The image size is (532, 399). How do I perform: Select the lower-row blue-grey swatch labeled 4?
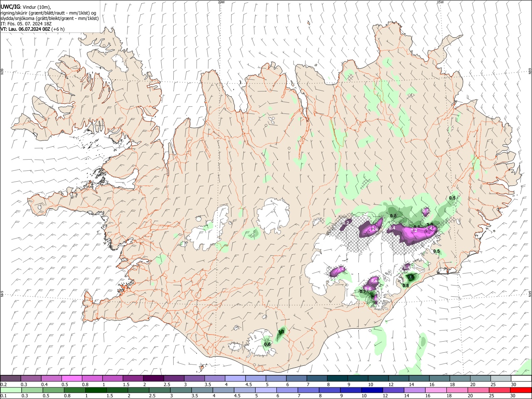223,390
